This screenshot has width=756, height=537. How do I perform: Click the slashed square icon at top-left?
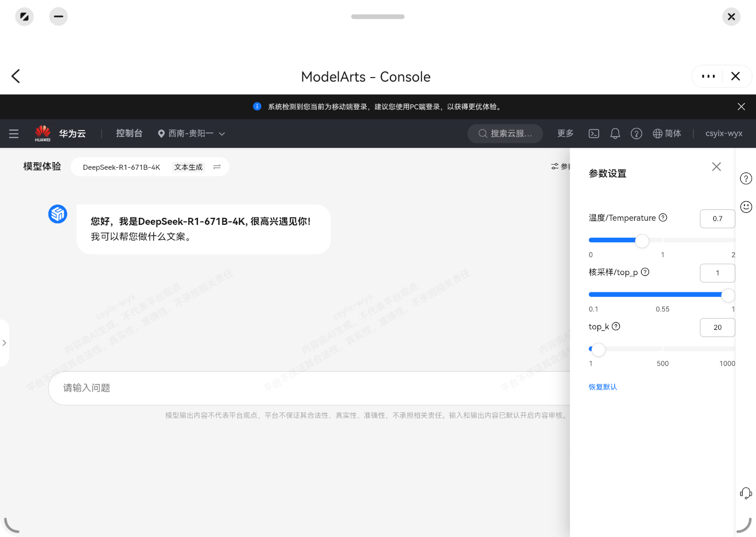tap(24, 17)
